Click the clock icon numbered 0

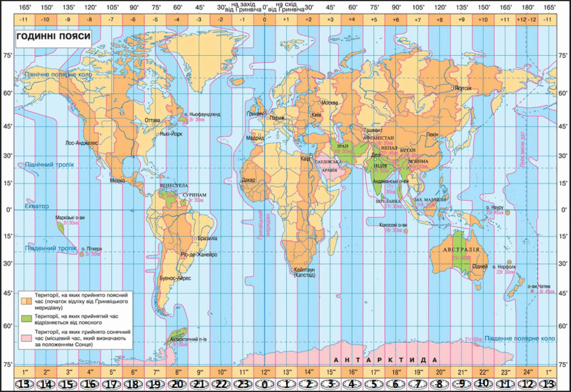(265, 384)
